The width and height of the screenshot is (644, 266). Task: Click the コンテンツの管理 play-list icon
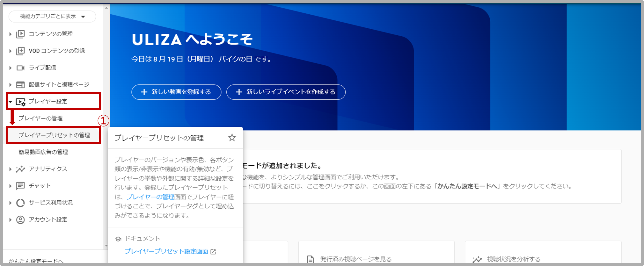[x=20, y=34]
